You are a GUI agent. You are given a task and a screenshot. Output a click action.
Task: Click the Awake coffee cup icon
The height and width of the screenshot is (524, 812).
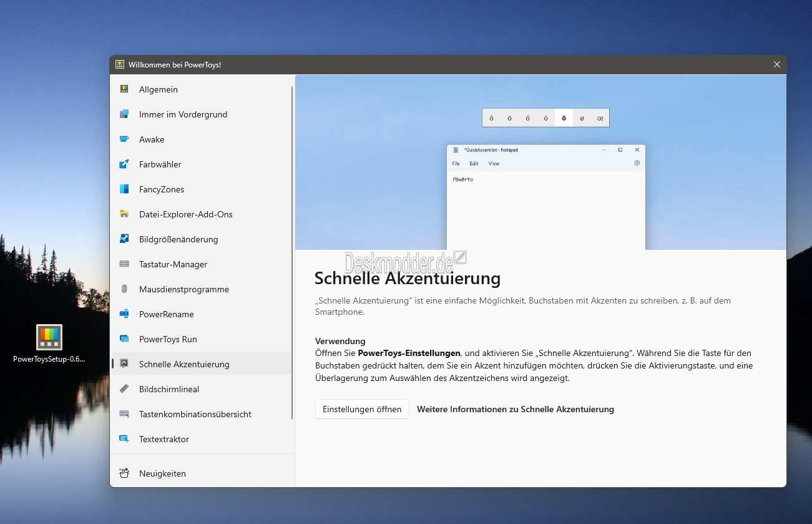124,139
